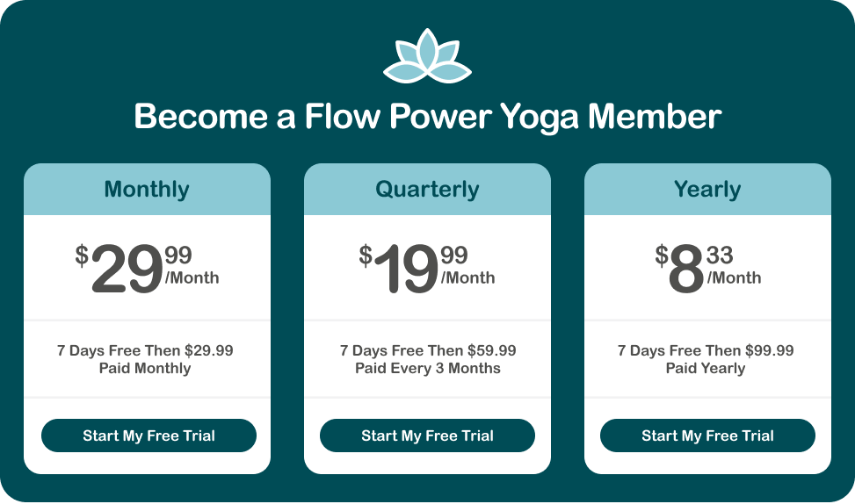Click the "Paid Yearly" billing details text
Image resolution: width=855 pixels, height=504 pixels.
click(x=706, y=369)
